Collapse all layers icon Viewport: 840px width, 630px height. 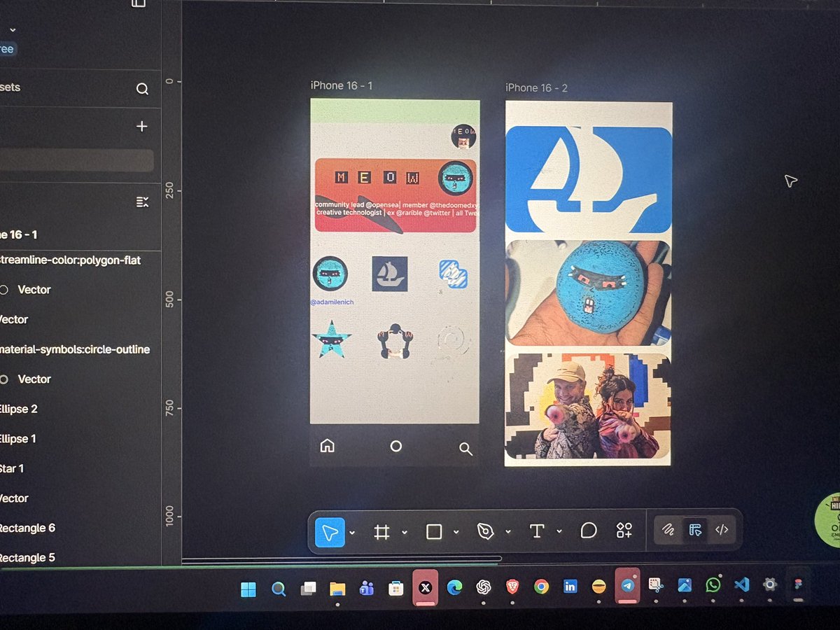[x=142, y=202]
